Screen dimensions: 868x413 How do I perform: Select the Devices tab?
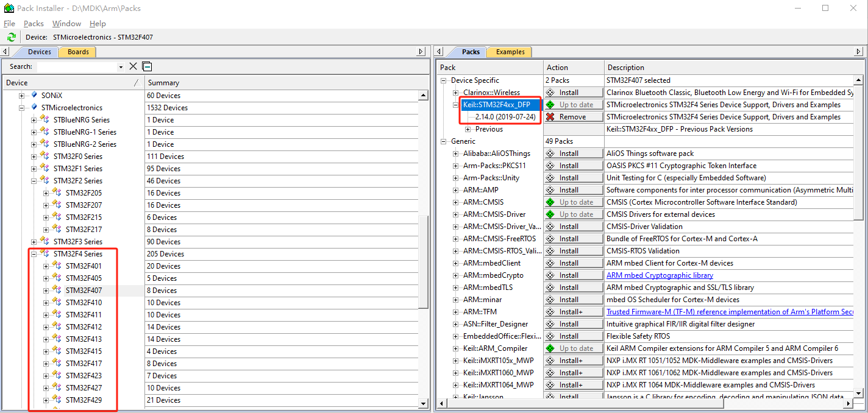tap(40, 52)
